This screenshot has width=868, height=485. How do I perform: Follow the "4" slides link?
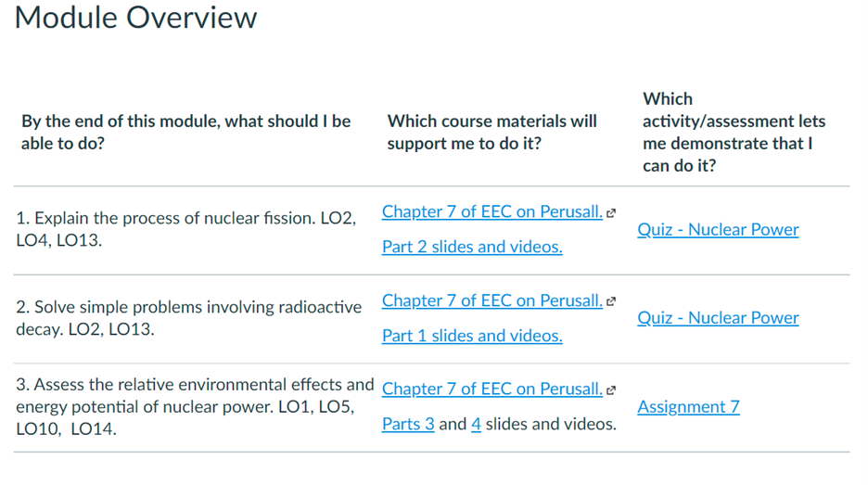tap(476, 424)
